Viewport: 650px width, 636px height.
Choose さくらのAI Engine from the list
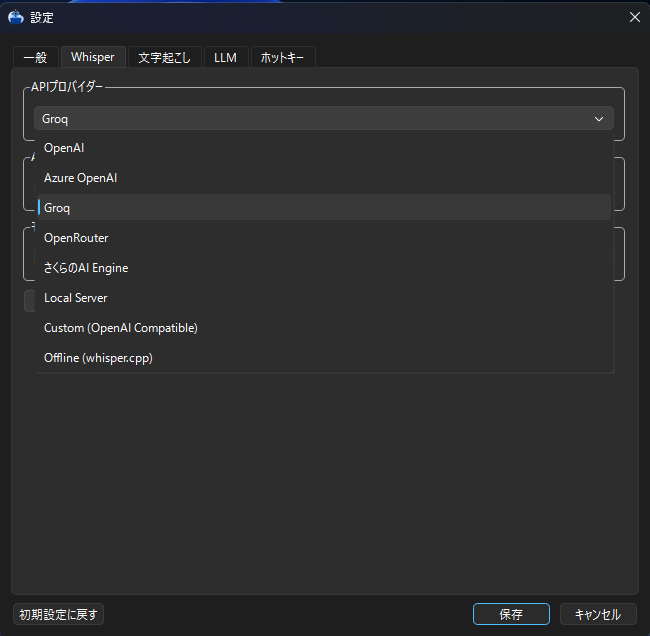86,268
